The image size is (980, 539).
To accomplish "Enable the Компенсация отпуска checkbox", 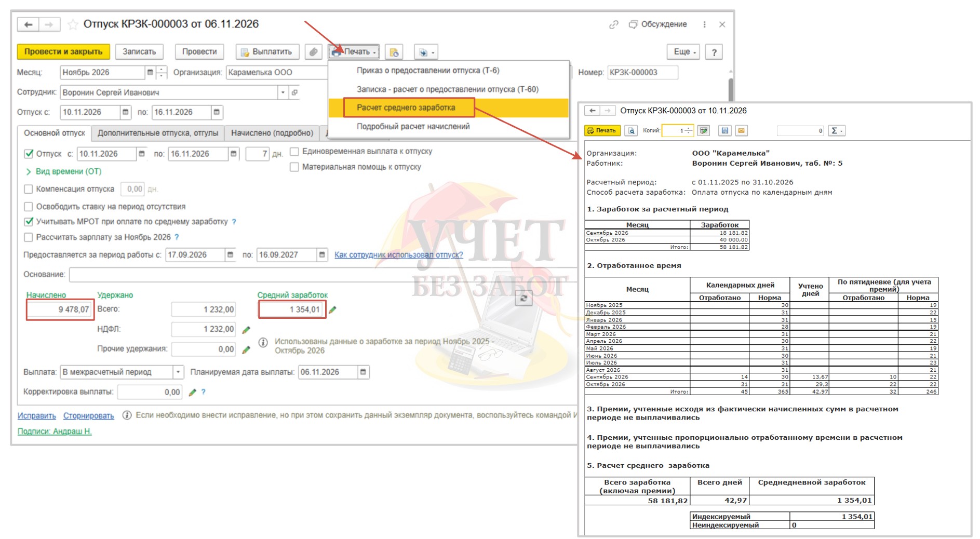I will [29, 189].
